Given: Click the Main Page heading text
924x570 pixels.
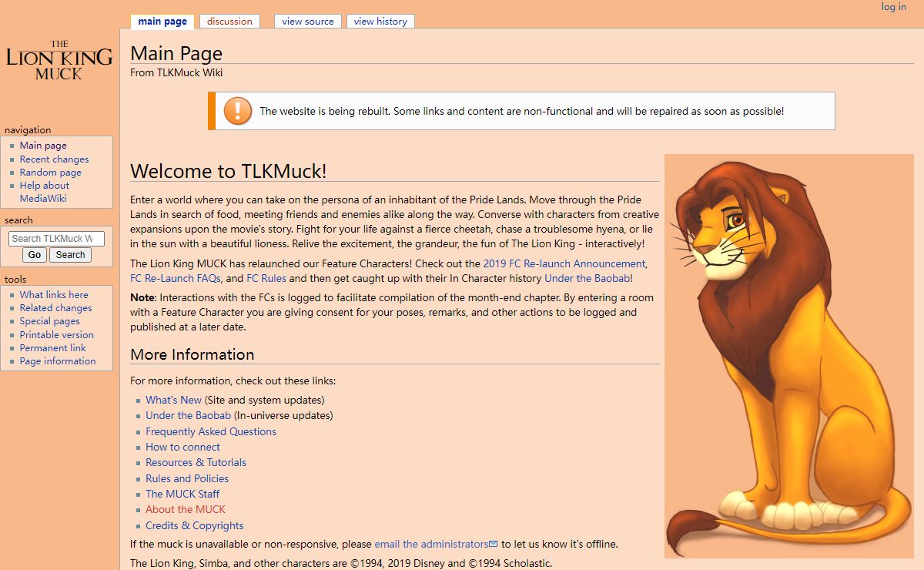Looking at the screenshot, I should (176, 53).
